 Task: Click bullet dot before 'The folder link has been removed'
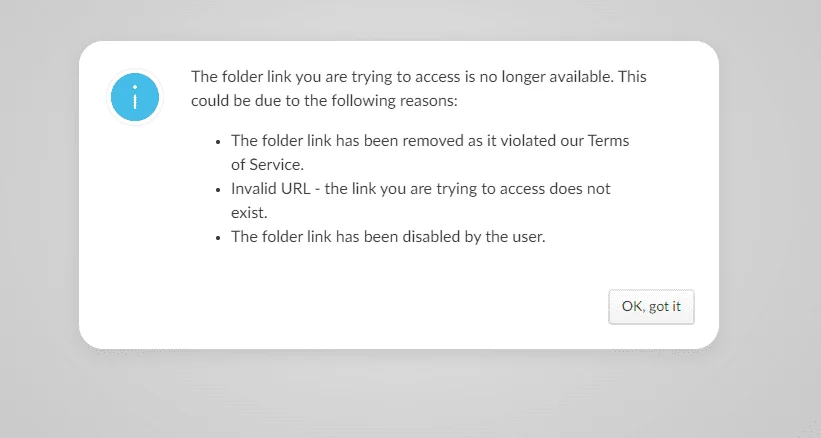coord(218,142)
